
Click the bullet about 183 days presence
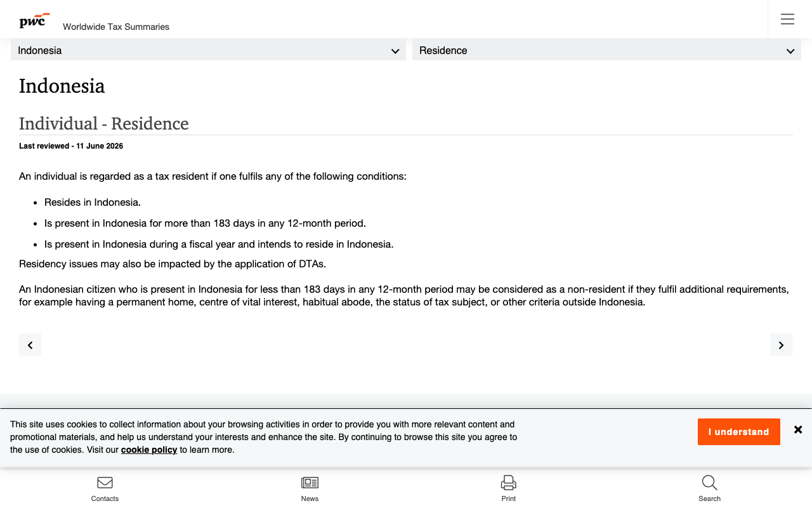pyautogui.click(x=205, y=223)
